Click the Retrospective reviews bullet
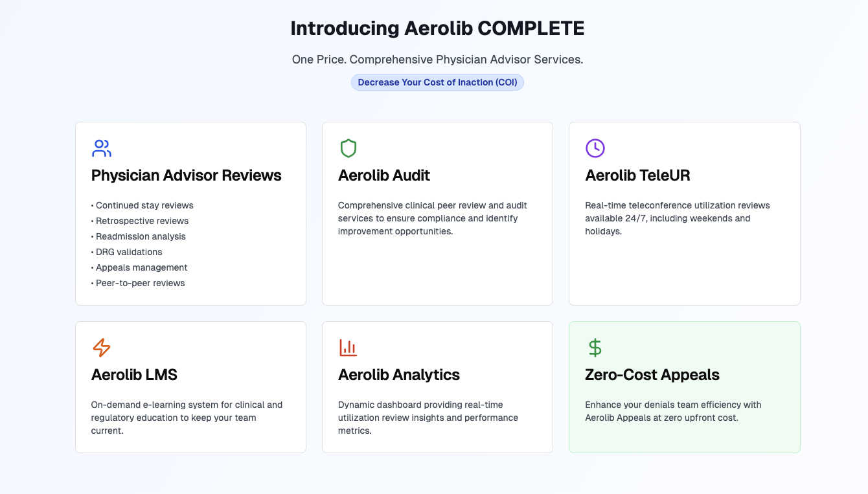868x494 pixels. (140, 221)
